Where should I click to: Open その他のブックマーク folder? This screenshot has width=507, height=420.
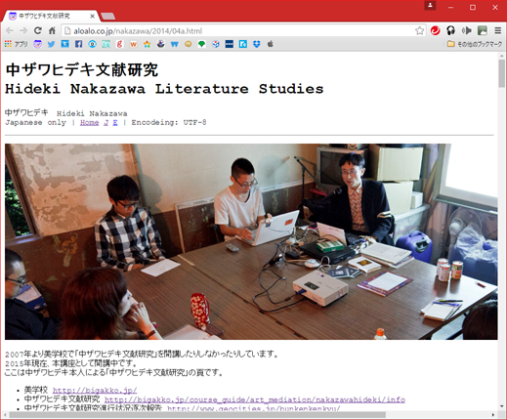point(475,44)
